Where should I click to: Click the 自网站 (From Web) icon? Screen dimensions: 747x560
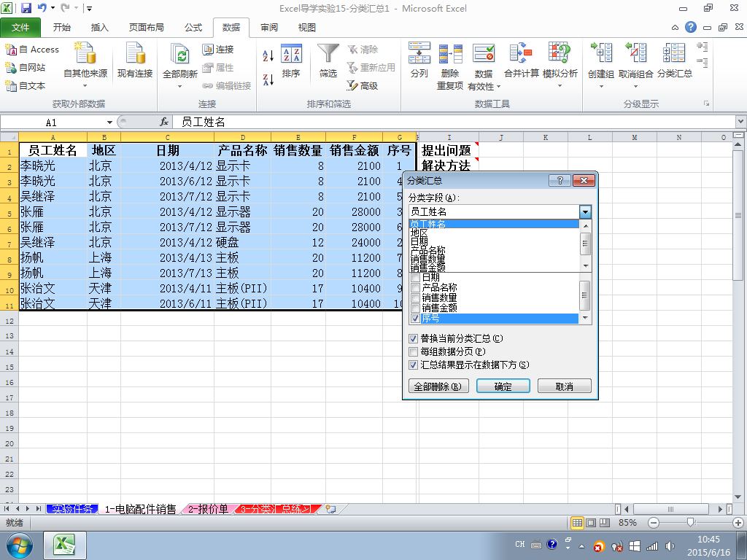pos(11,68)
